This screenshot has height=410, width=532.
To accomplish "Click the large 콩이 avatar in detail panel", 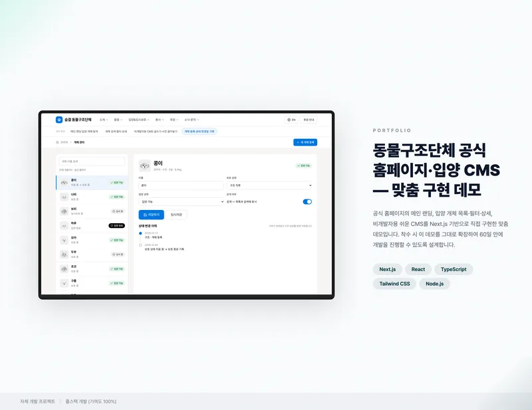I will click(145, 166).
